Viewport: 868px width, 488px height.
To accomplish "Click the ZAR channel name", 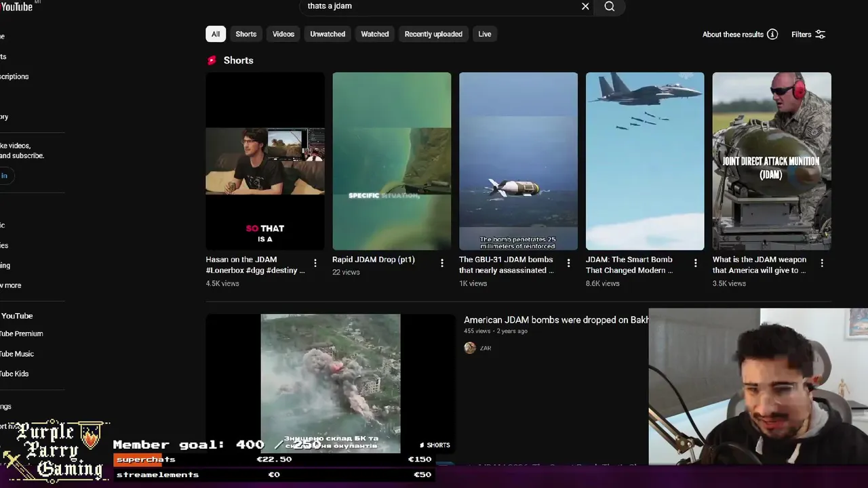I will [486, 348].
